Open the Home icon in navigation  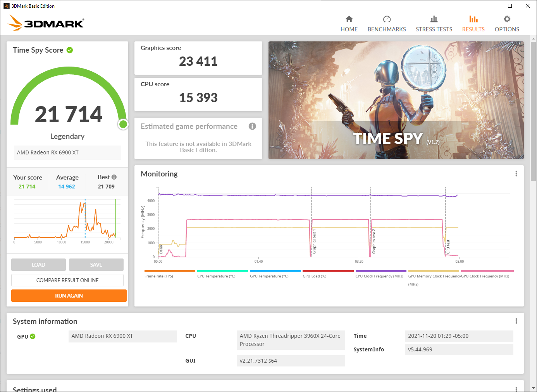click(x=349, y=19)
